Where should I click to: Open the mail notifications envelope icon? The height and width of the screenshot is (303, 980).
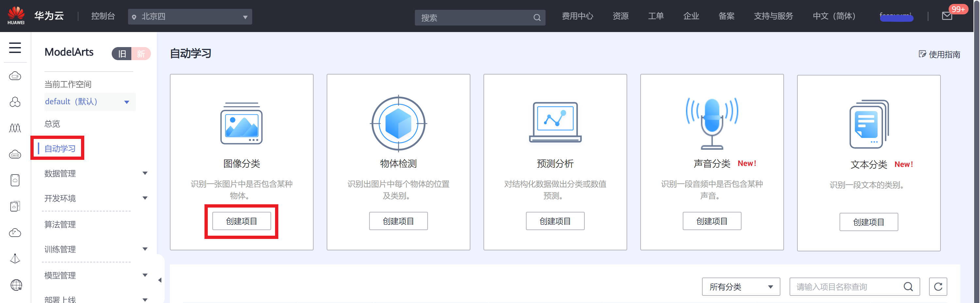point(947,16)
